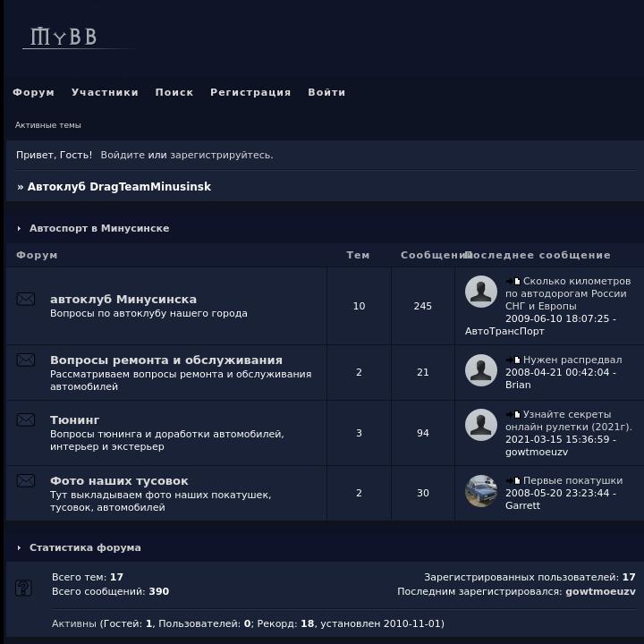Click the Последнее сообщение column header
Viewport: 644px width, 644px height.
pos(538,255)
